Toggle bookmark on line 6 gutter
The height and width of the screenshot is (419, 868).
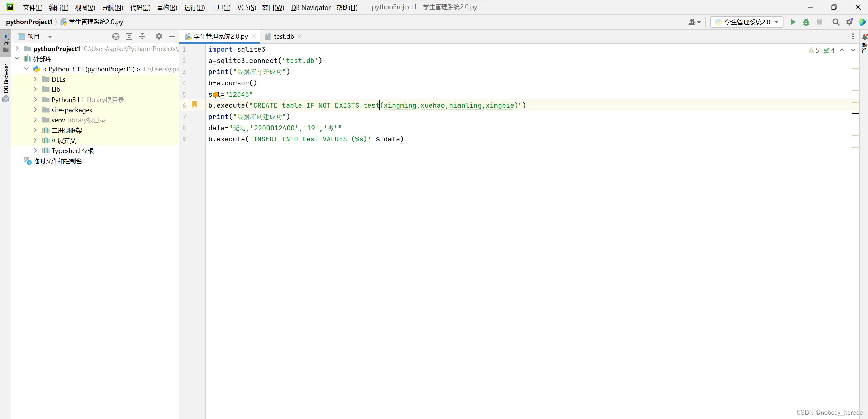(x=195, y=105)
